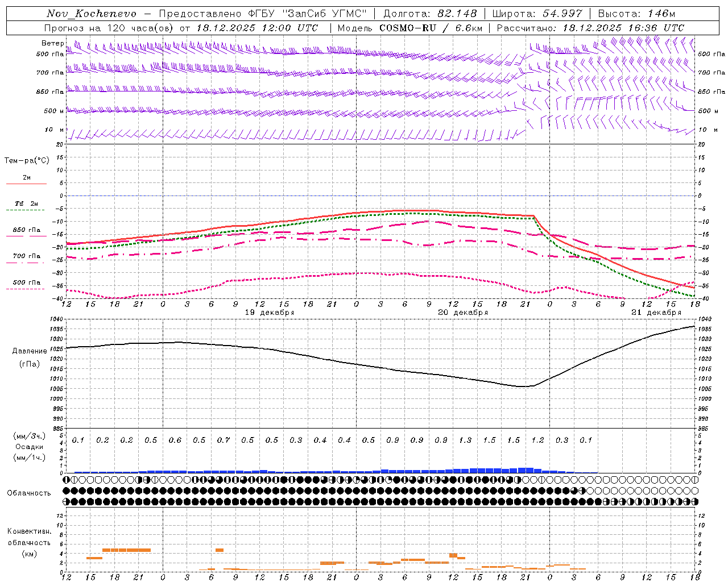Click the '20 декабря' date label

coord(463,313)
